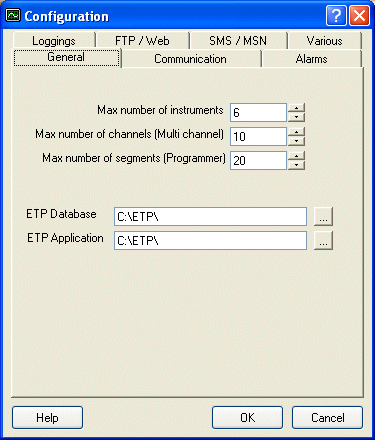Screen dimensions: 375x440
Task: Decrease max number of segments
Action: pos(296,165)
